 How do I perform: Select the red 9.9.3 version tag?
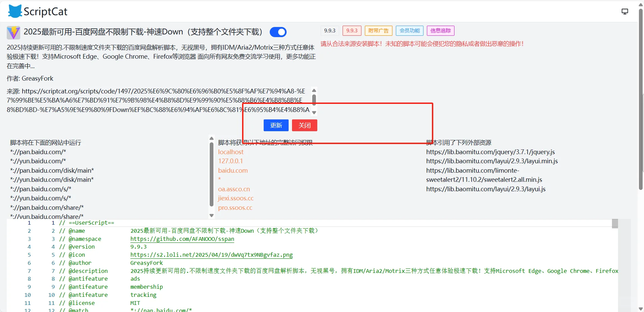[352, 31]
